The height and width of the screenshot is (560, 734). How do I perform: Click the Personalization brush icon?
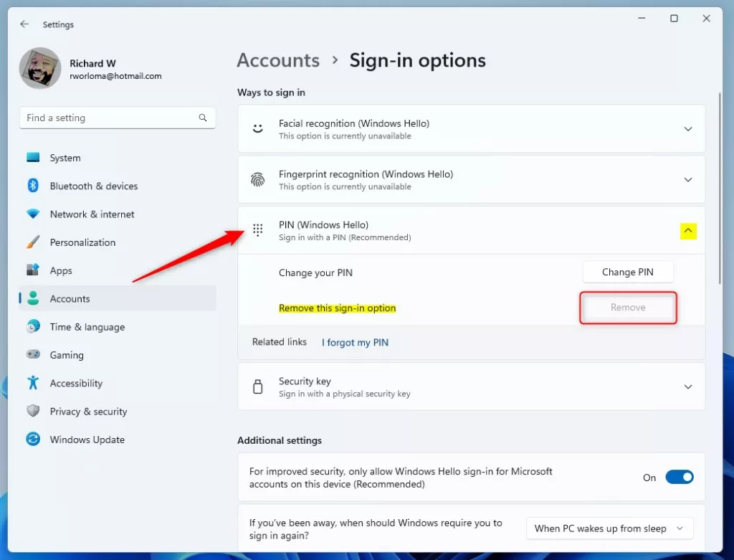click(x=33, y=242)
